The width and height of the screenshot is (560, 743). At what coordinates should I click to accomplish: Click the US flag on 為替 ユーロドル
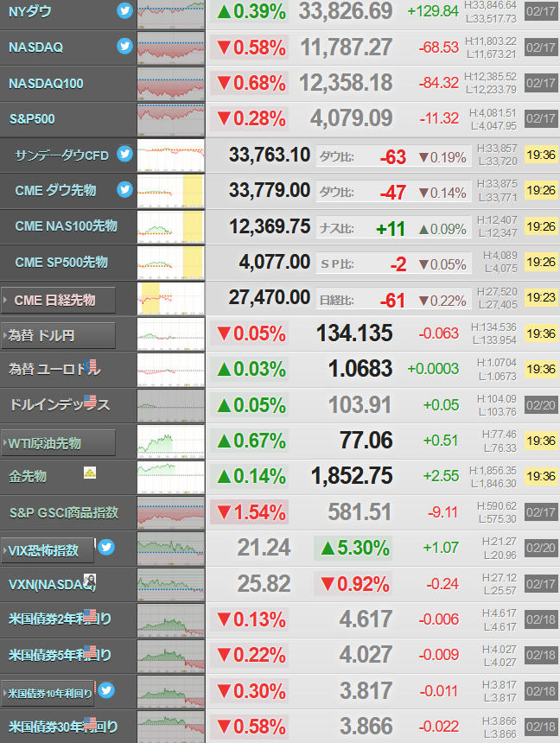[x=90, y=365]
